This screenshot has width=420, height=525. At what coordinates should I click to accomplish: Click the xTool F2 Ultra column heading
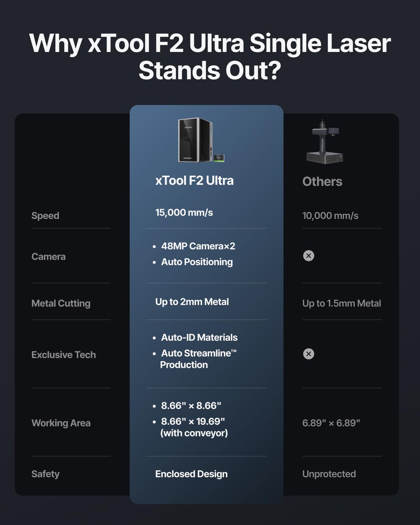(x=194, y=181)
